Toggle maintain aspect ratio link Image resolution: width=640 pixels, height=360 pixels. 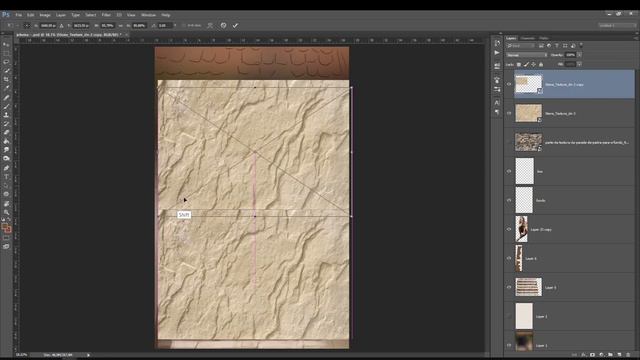tap(120, 25)
